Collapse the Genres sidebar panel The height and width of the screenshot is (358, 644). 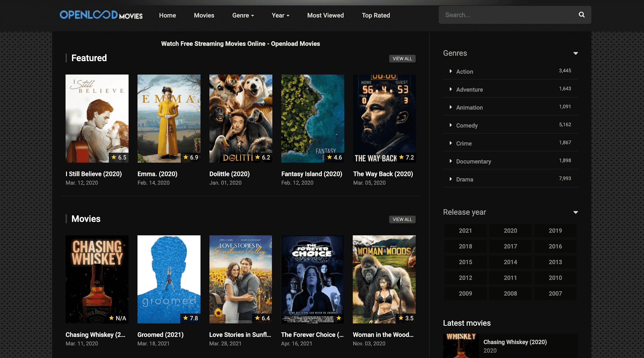[575, 53]
